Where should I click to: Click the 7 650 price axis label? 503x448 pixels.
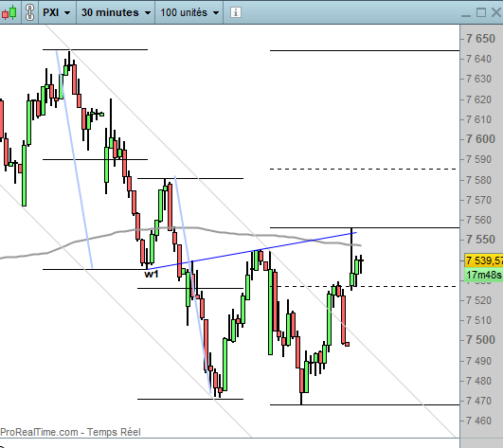coord(480,39)
